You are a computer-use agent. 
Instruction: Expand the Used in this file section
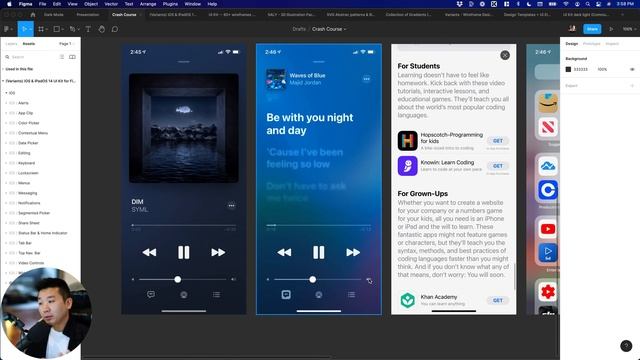click(x=3, y=69)
